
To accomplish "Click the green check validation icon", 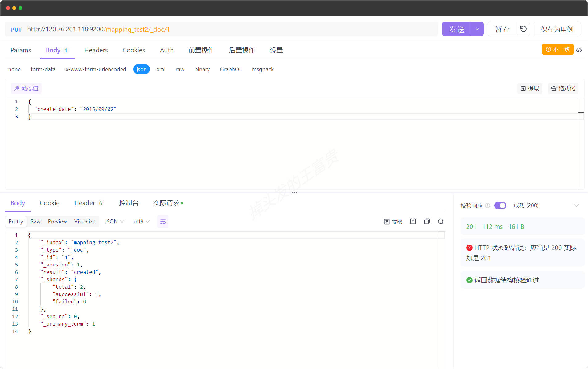I will point(469,280).
